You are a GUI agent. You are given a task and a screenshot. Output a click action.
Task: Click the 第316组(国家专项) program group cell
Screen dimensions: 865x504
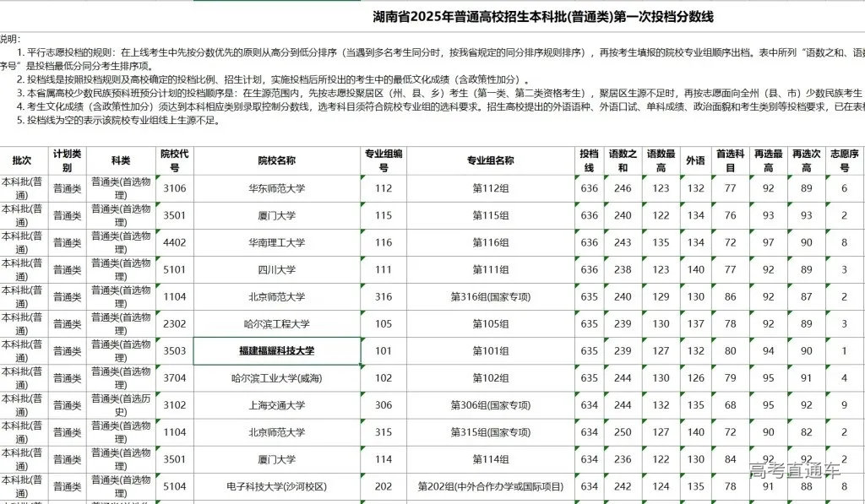tap(491, 296)
